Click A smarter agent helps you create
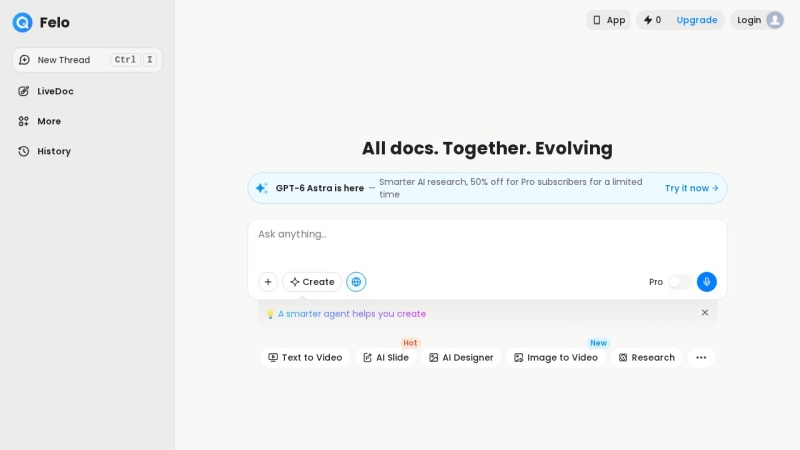The height and width of the screenshot is (450, 800). 352,314
